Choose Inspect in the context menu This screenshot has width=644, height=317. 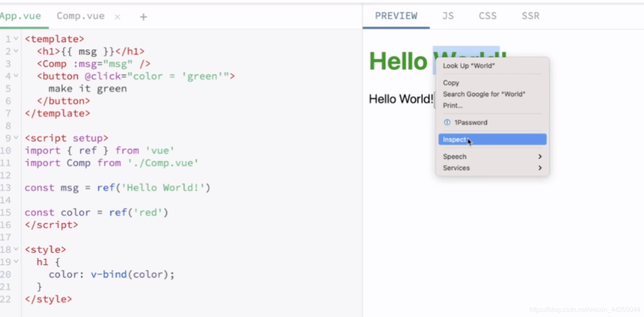click(x=492, y=140)
